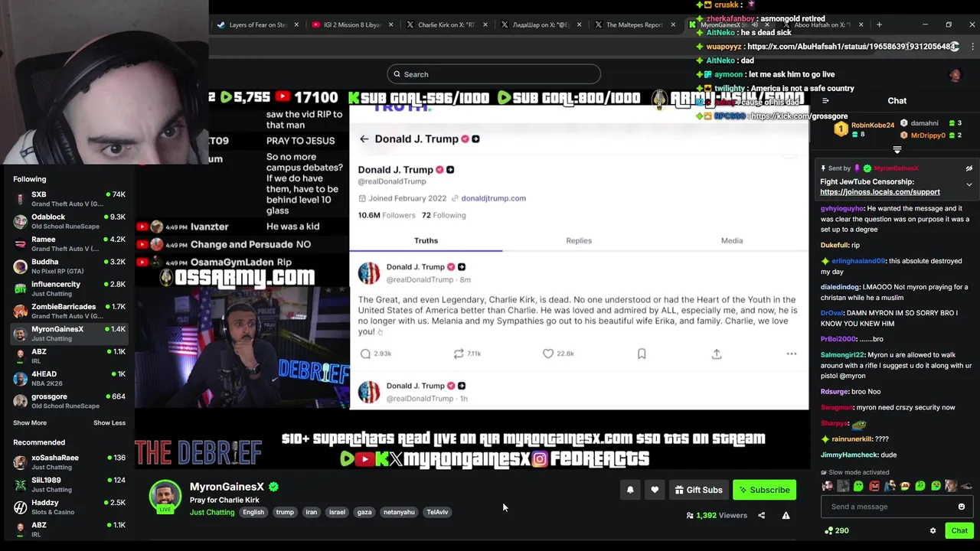This screenshot has height=551, width=980.
Task: Click the post's upload share icon
Action: click(717, 354)
